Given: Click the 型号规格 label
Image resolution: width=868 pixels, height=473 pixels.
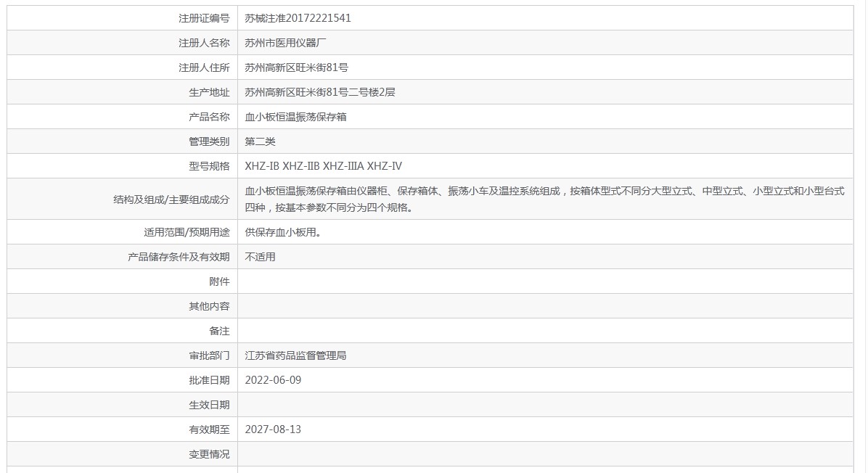Looking at the screenshot, I should (x=209, y=166).
